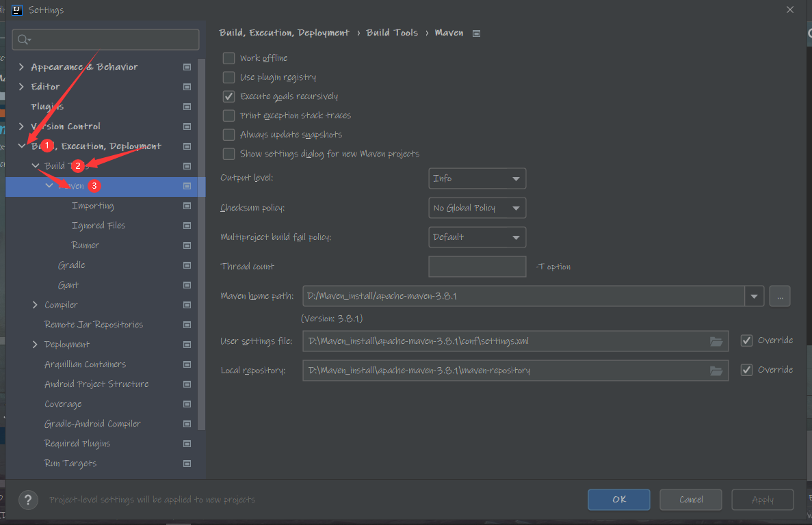Open folder browser for User settings file
Screen dimensions: 812x525
coord(716,341)
